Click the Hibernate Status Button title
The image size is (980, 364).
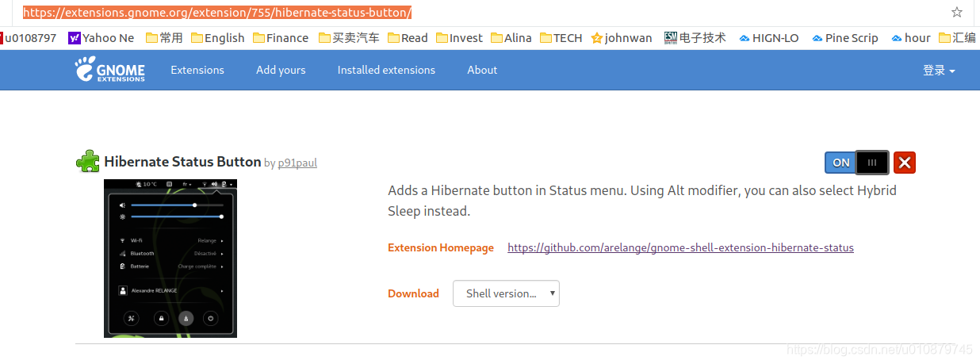(182, 162)
